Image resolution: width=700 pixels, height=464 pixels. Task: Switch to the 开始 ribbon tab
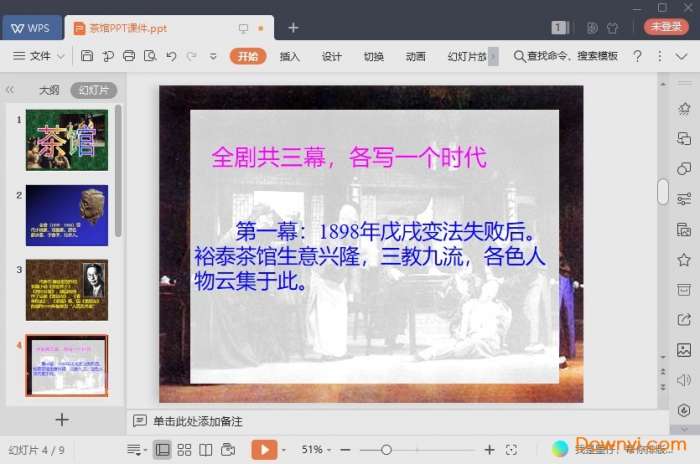click(248, 56)
